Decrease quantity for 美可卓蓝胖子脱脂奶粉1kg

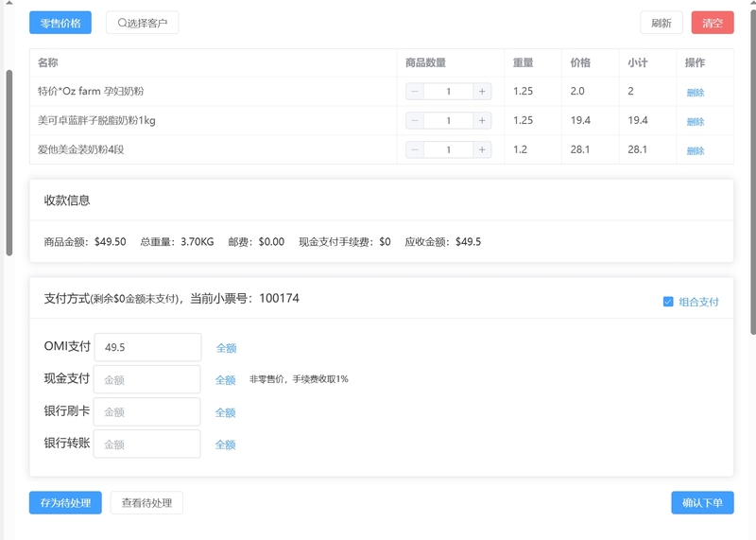(x=415, y=121)
